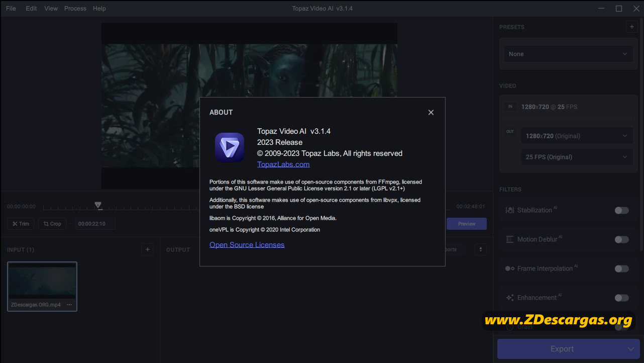
Task: Click the end timecode 00:02:48:01
Action: pos(471,207)
